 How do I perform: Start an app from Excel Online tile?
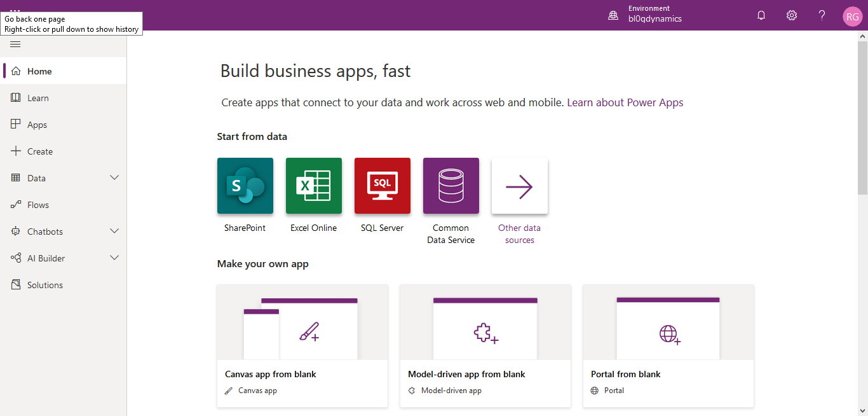point(314,186)
